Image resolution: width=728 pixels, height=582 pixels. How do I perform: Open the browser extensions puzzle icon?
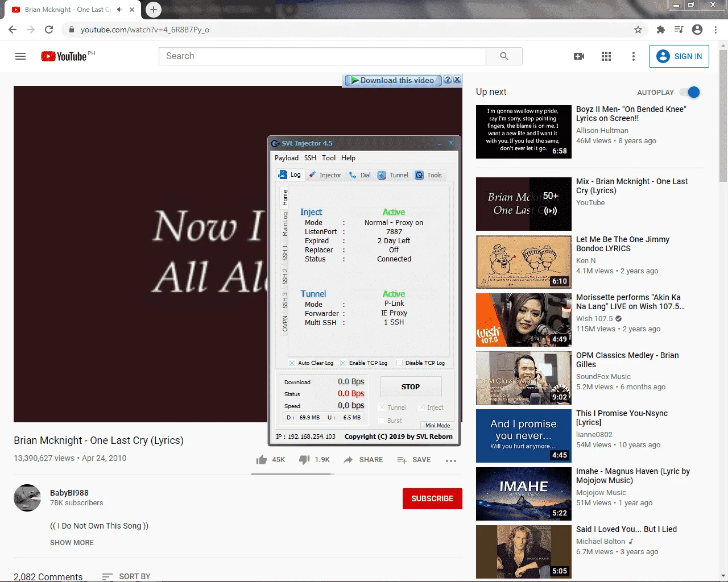click(x=660, y=30)
